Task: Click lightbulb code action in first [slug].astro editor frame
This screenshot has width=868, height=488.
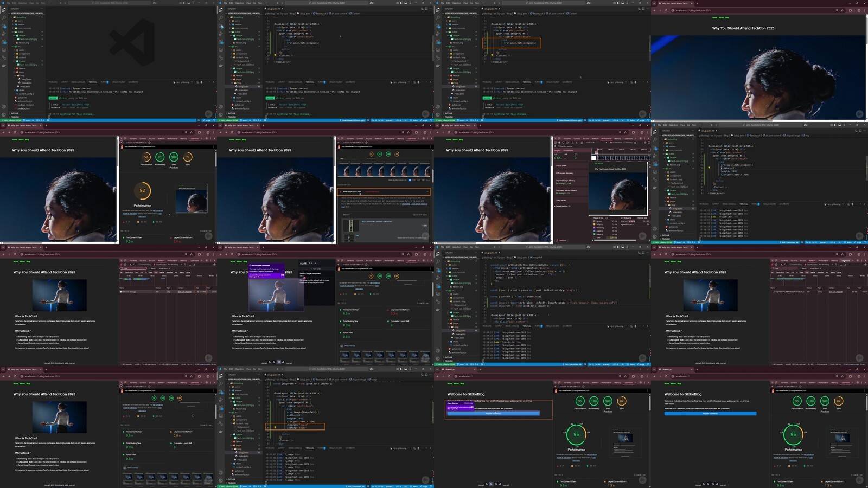Action: [275, 55]
